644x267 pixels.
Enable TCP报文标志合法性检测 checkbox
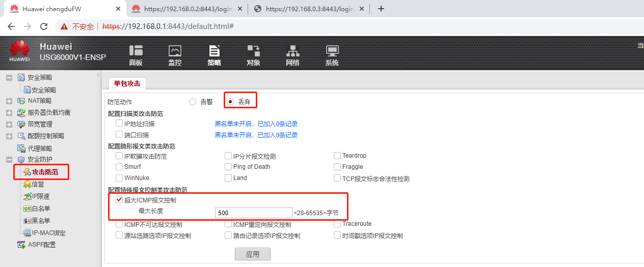pos(337,178)
